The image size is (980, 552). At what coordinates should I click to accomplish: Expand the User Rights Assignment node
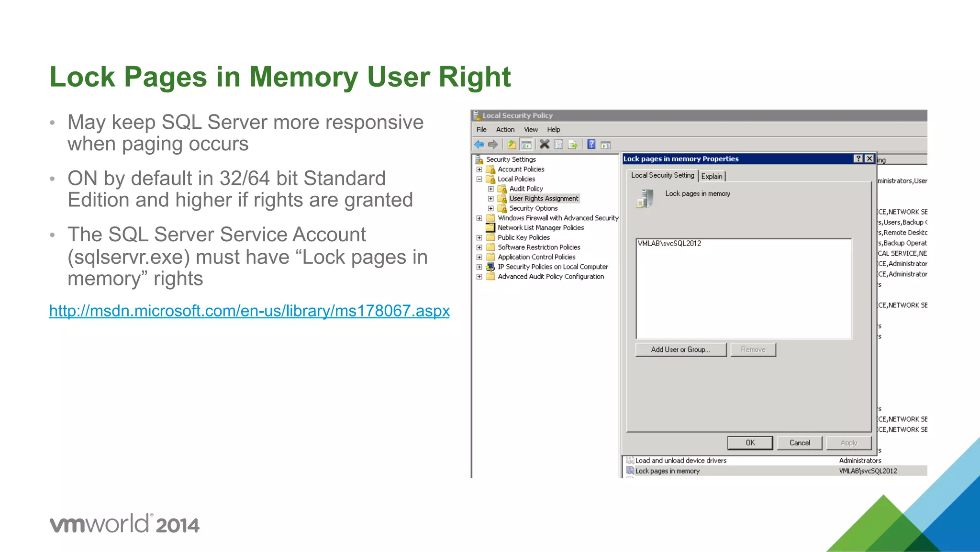490,199
